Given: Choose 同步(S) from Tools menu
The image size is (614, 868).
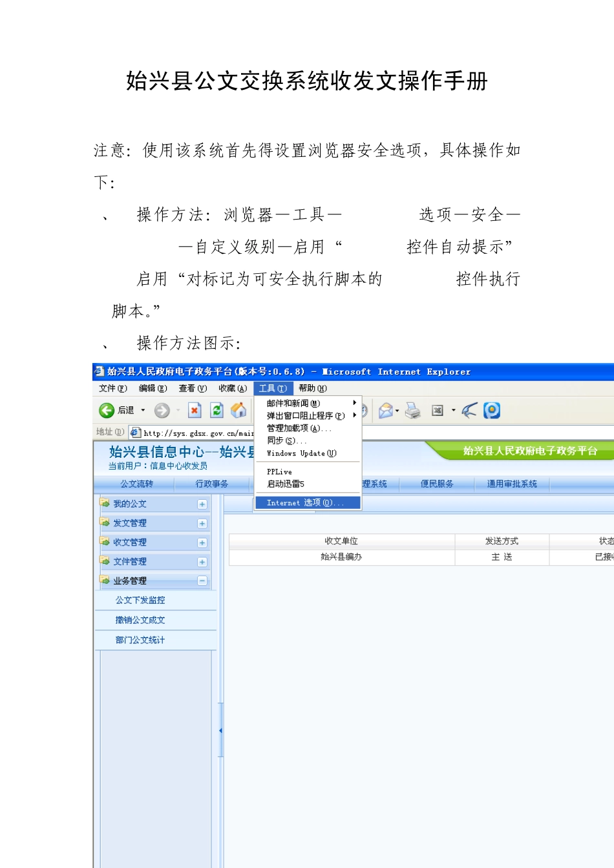Looking at the screenshot, I should point(308,440).
